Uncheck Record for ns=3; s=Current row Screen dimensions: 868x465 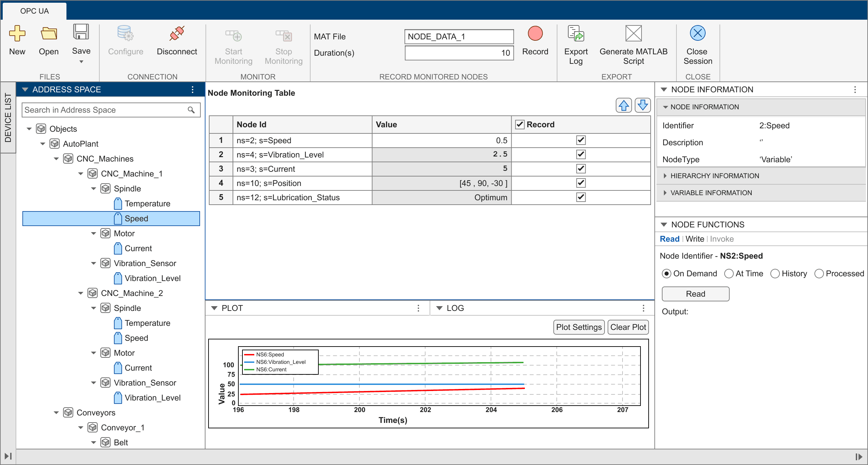click(581, 169)
